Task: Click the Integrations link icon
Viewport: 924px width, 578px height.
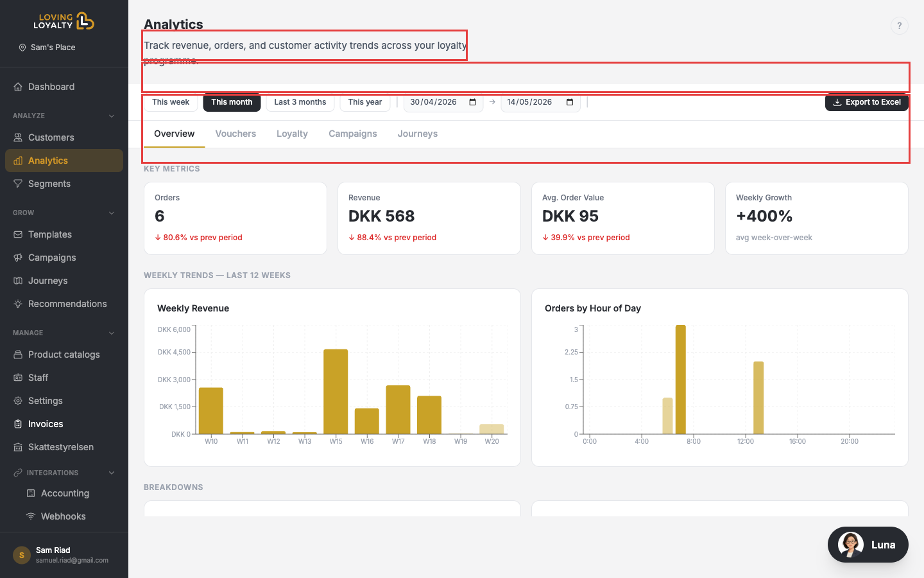Action: (x=18, y=473)
